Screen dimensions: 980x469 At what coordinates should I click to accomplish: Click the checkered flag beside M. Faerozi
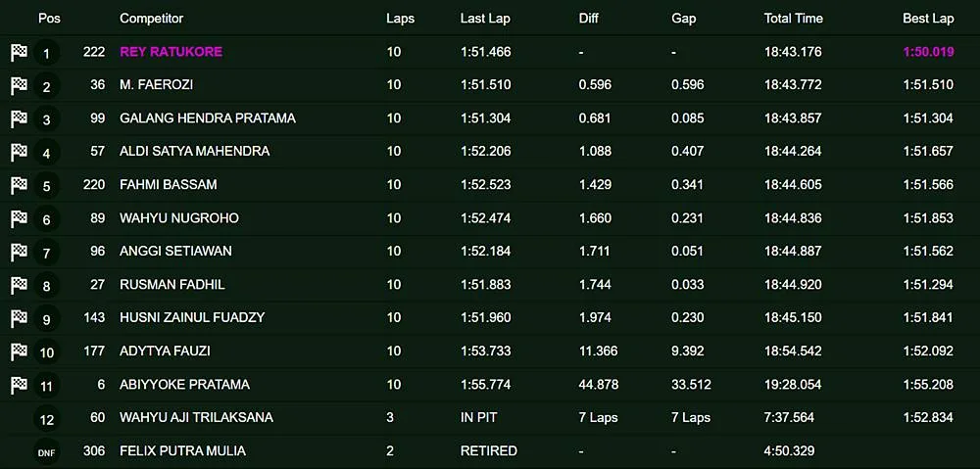(x=19, y=86)
